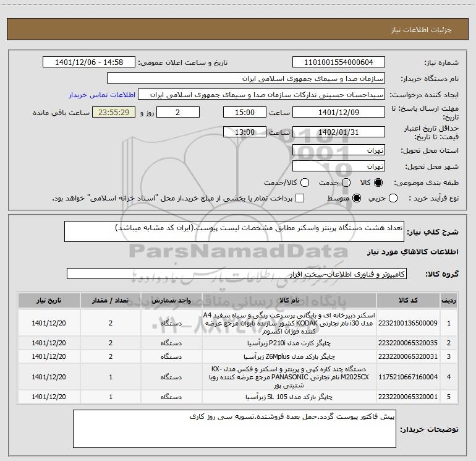The image size is (476, 461).
Task: Click the request creator name field
Action: pos(261,95)
